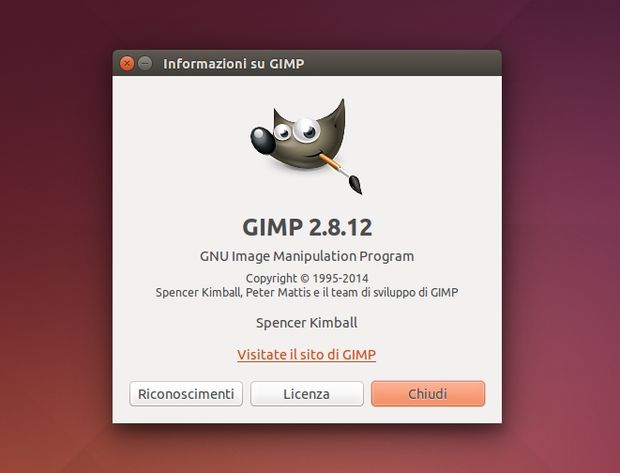Close the dialog with the red X button
This screenshot has height=473, width=620.
pos(127,63)
